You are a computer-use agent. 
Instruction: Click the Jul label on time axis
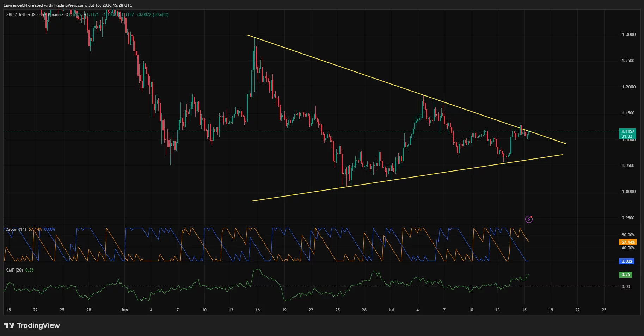point(391,310)
